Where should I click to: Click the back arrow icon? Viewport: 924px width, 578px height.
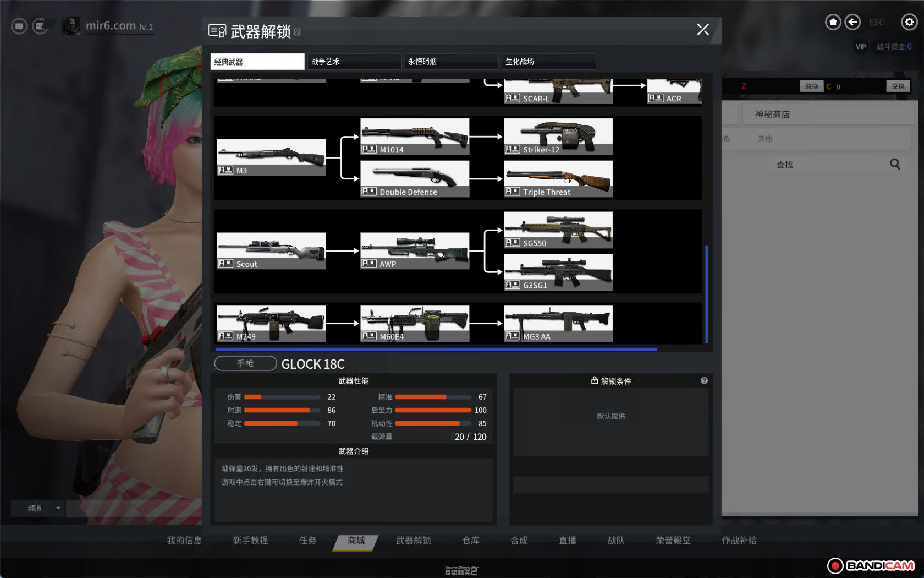click(x=853, y=22)
